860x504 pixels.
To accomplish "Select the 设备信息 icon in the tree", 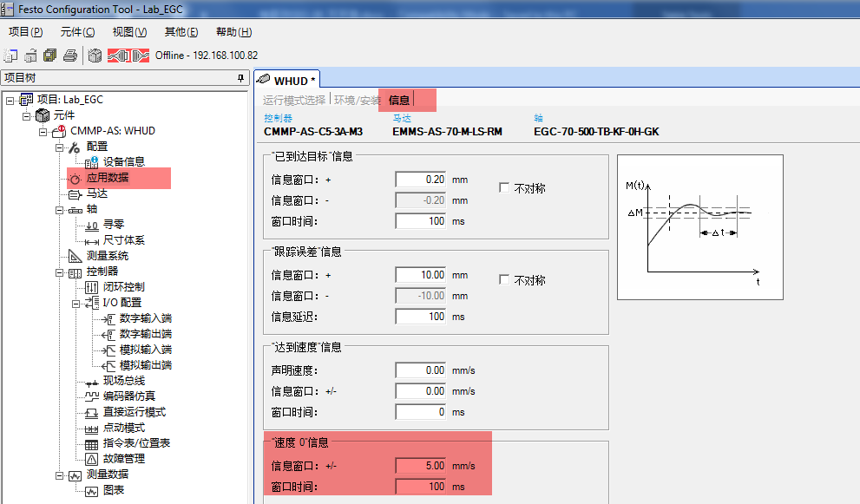I will pyautogui.click(x=92, y=162).
